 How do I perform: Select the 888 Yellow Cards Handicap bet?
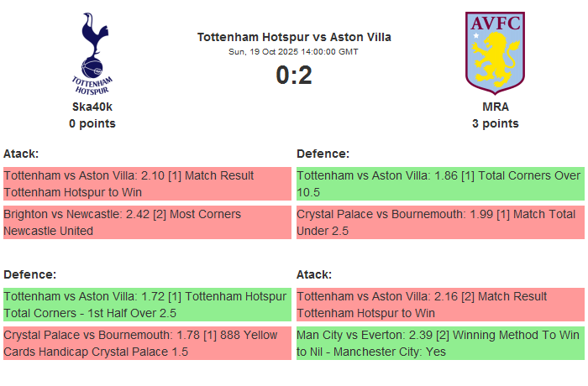click(147, 343)
